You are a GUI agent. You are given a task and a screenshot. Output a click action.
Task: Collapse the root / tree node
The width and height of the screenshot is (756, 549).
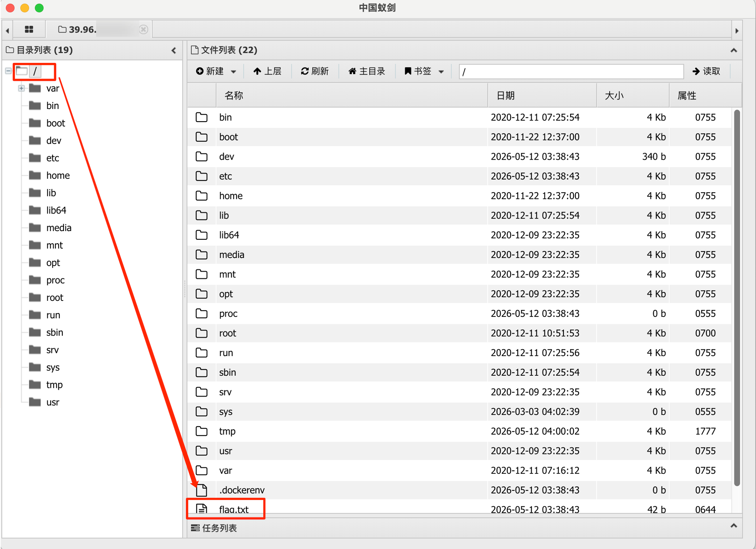8,71
